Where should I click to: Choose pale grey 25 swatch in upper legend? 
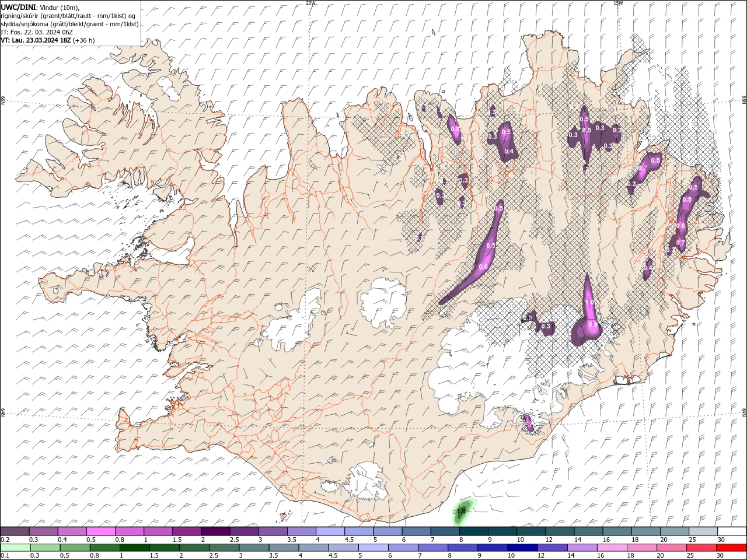(x=703, y=531)
